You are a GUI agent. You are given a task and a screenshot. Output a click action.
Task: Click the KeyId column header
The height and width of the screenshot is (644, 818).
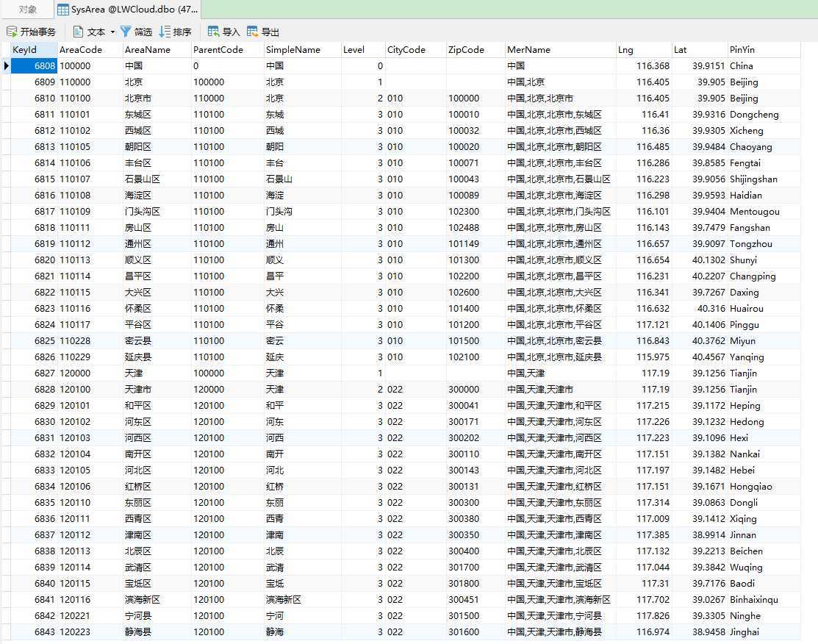[34, 49]
